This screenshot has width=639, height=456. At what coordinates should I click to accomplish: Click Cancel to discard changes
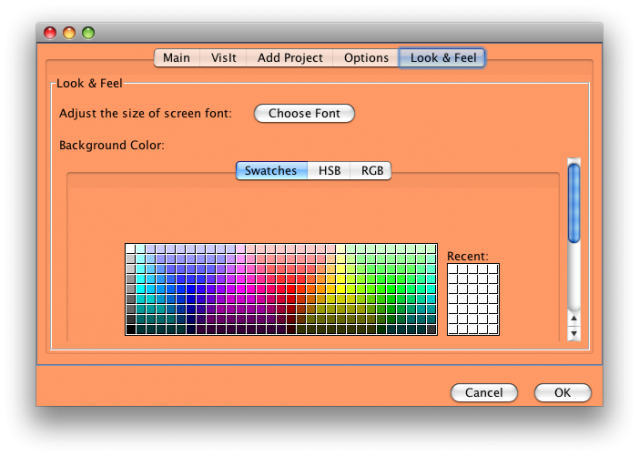click(484, 393)
